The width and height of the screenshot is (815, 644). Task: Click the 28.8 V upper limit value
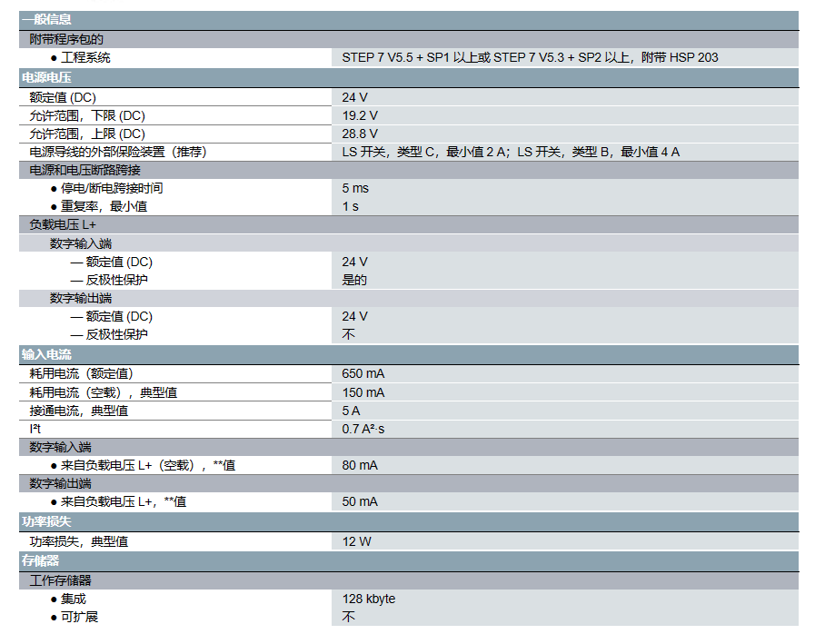click(356, 134)
